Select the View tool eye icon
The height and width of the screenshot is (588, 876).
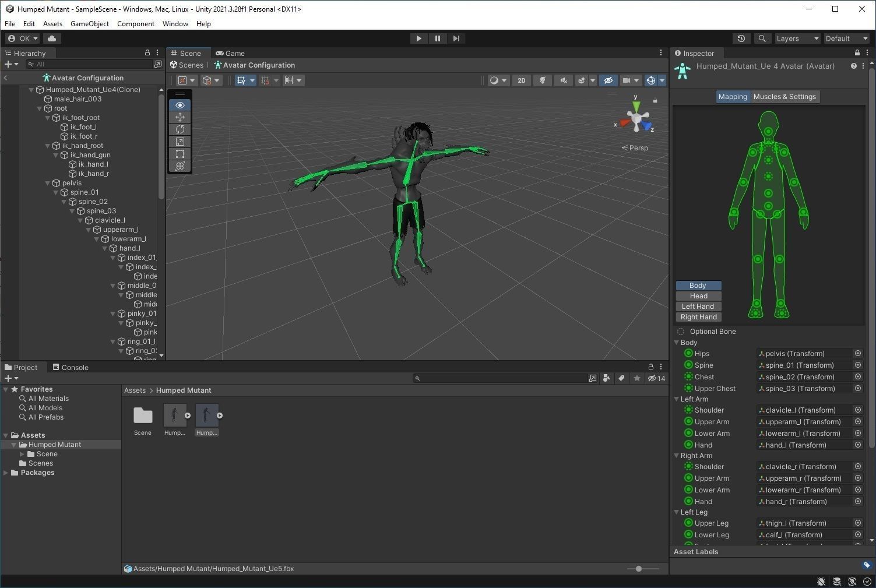pyautogui.click(x=180, y=105)
